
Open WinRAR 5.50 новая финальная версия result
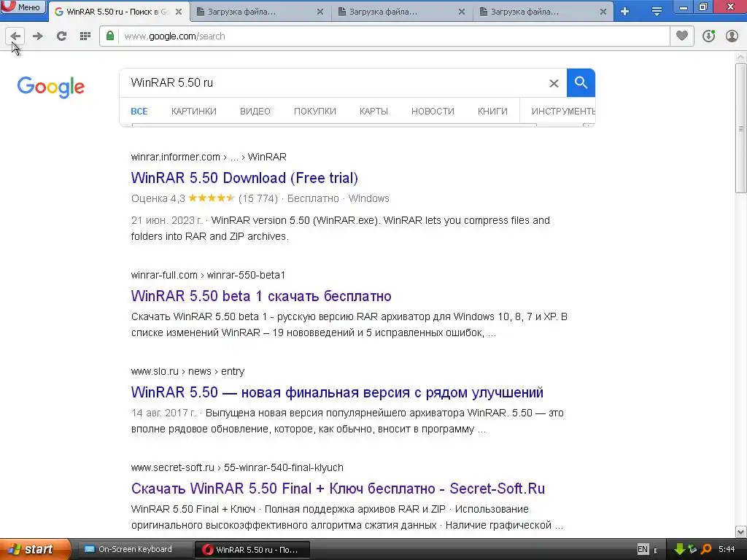pos(337,392)
